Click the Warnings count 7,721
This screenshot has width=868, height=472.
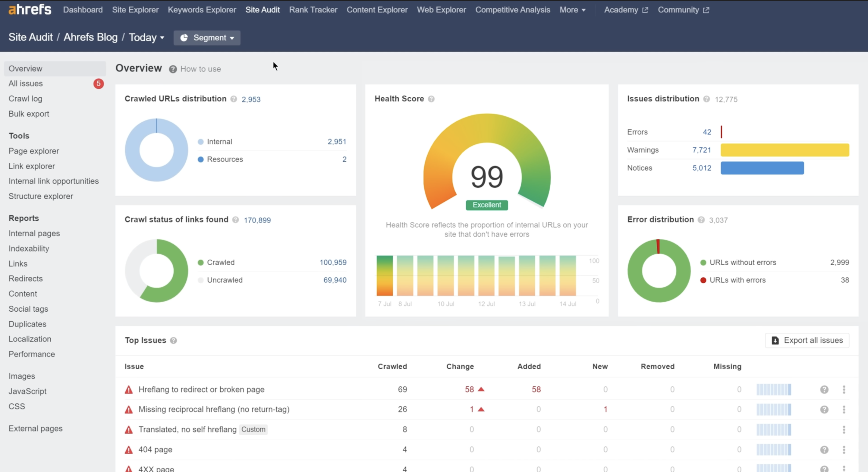point(702,150)
